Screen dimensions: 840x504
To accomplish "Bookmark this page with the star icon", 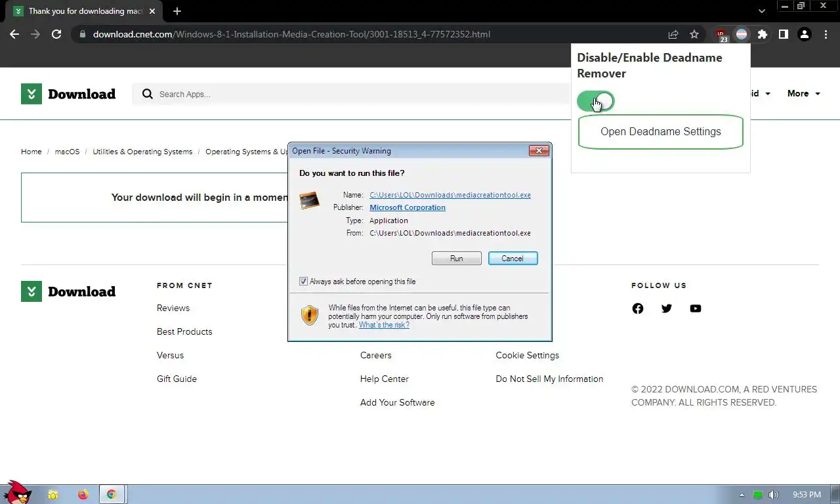I will 694,34.
